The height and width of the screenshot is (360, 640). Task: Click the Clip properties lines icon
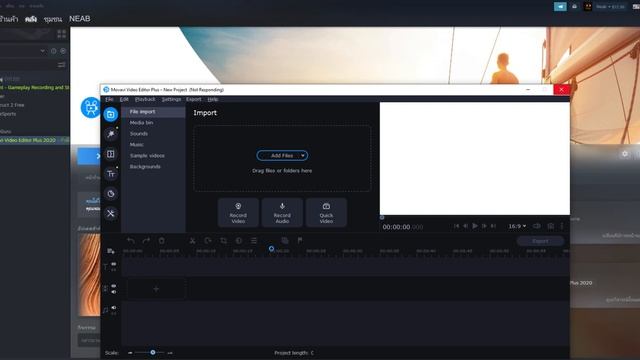click(254, 240)
